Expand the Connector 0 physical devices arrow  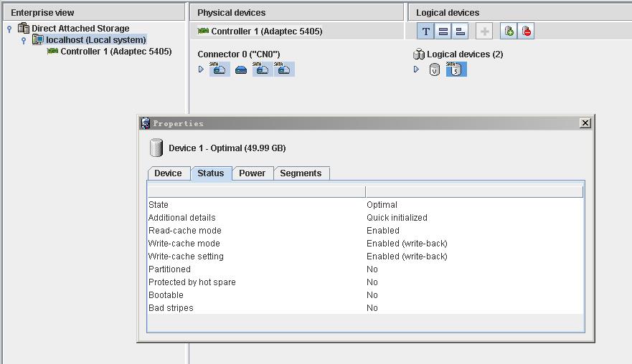(202, 70)
